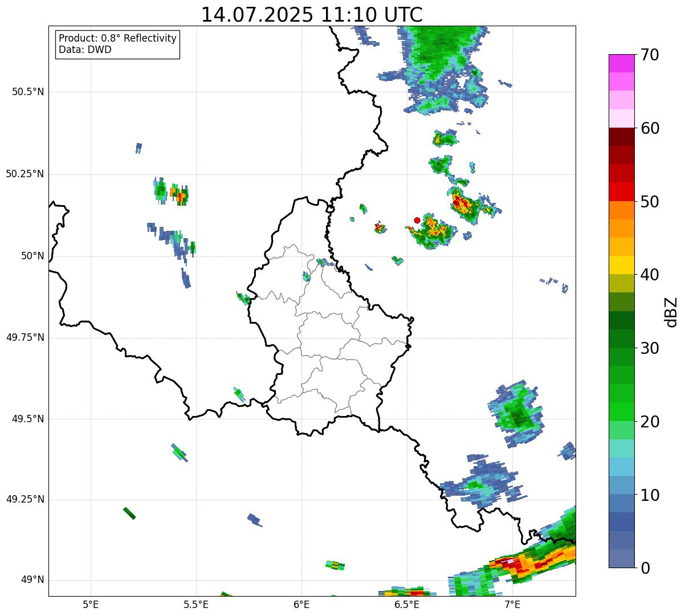Pick the yellow colorbar segment above 40

(621, 266)
